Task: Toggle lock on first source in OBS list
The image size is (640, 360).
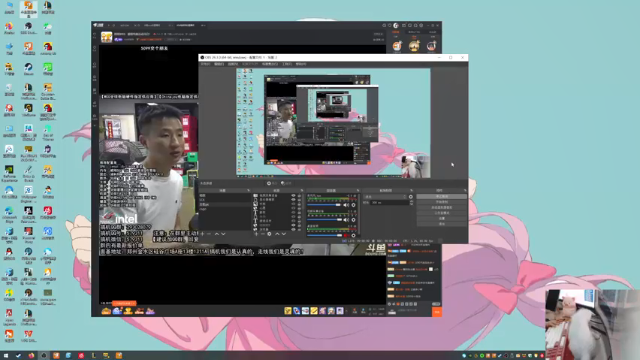Action: pos(300,196)
